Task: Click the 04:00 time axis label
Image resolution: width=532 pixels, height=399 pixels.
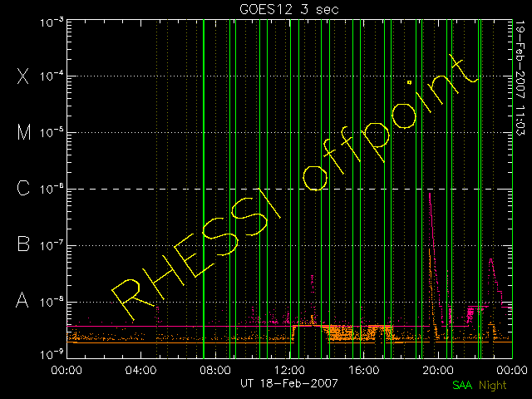Action: coord(140,370)
